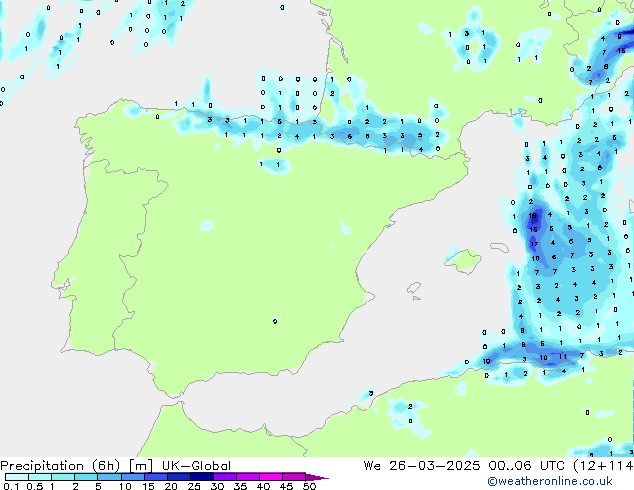Click the '11' value near the African coast
The height and width of the screenshot is (490, 634).
pos(563,357)
